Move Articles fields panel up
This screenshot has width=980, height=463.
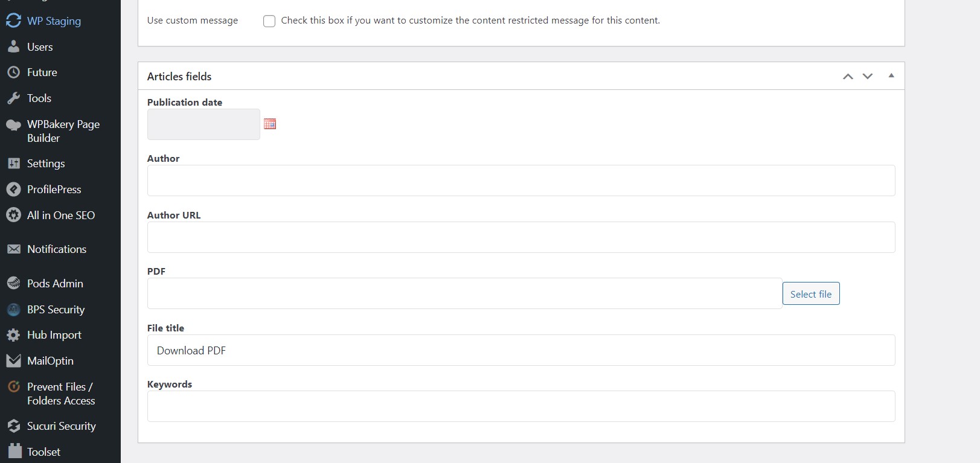[848, 76]
